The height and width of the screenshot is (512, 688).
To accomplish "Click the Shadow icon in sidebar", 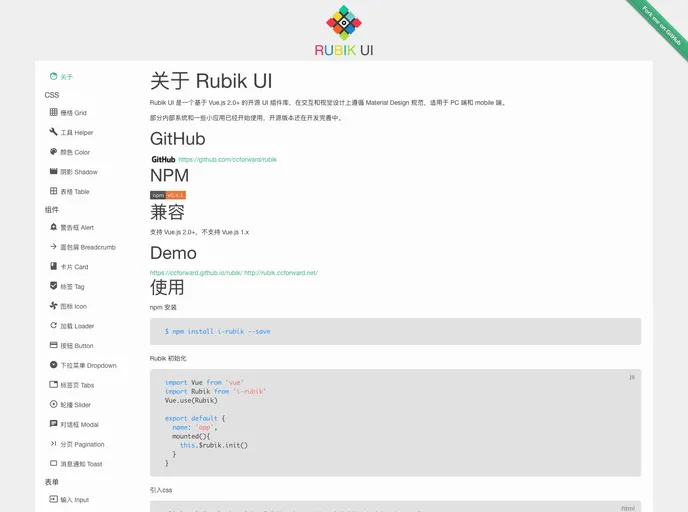I will (x=54, y=171).
